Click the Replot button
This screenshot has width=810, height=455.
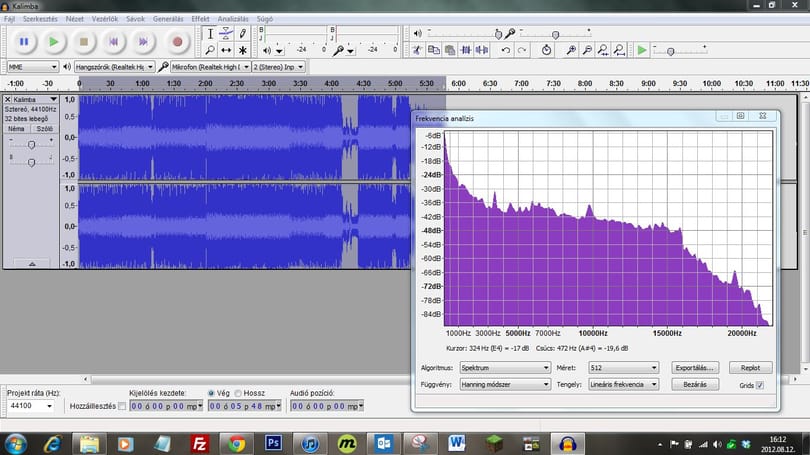click(x=750, y=368)
